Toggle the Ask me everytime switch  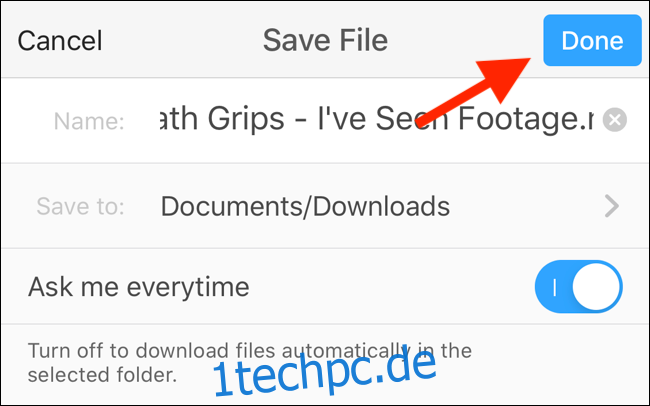[579, 287]
